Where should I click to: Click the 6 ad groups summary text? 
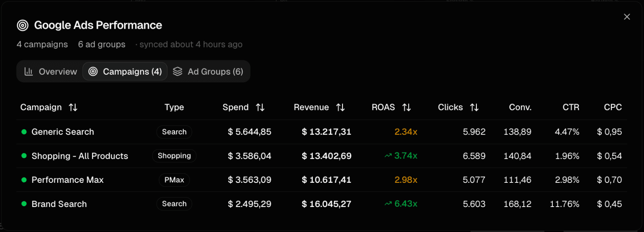[x=102, y=44]
